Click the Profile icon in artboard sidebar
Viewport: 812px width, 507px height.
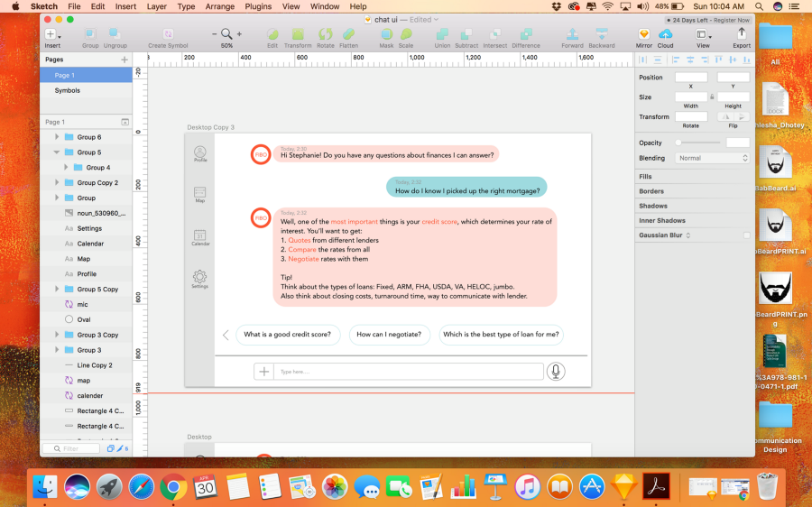click(x=200, y=152)
